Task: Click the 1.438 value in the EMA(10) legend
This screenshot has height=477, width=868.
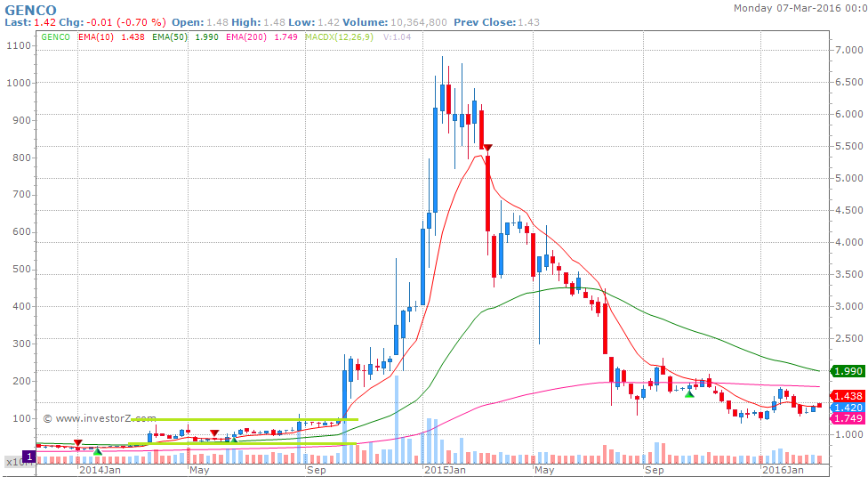Action: click(133, 37)
